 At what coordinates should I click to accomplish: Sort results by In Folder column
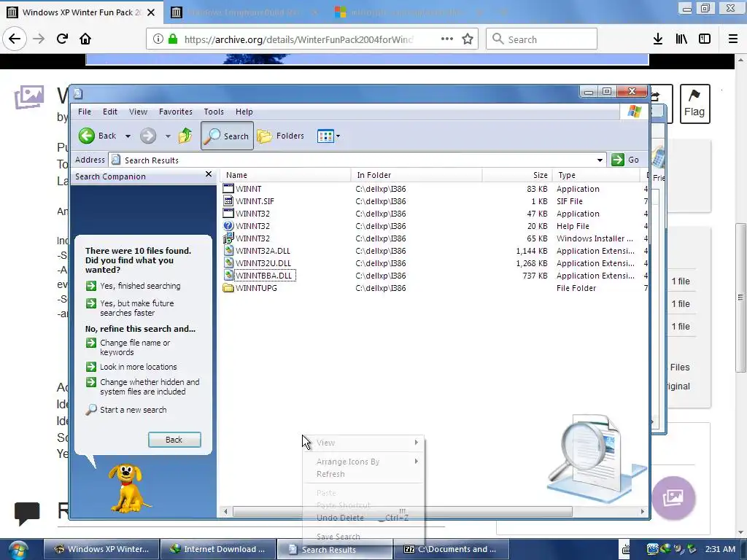pyautogui.click(x=417, y=175)
